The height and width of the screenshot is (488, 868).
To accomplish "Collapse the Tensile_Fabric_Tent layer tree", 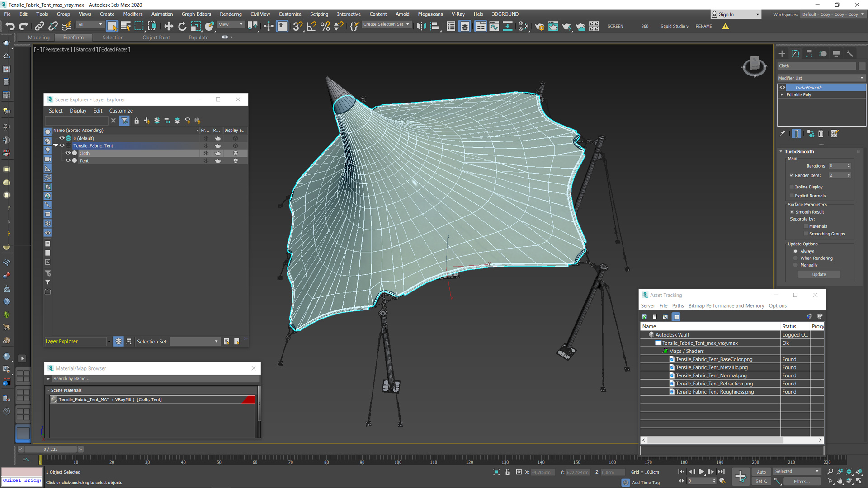I will (x=56, y=145).
